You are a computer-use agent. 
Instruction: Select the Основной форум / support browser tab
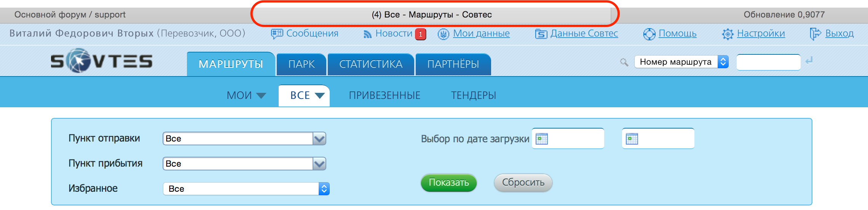(70, 15)
